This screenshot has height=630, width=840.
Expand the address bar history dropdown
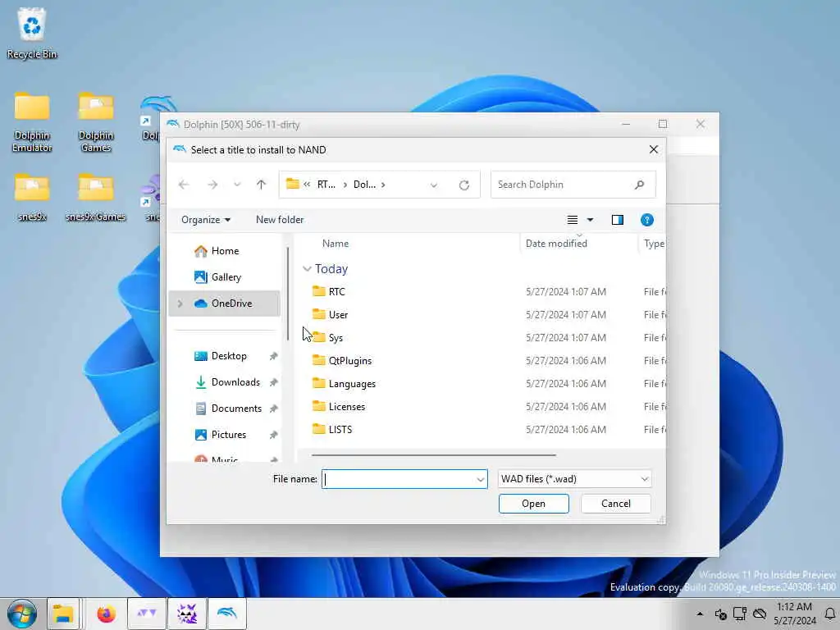433,185
